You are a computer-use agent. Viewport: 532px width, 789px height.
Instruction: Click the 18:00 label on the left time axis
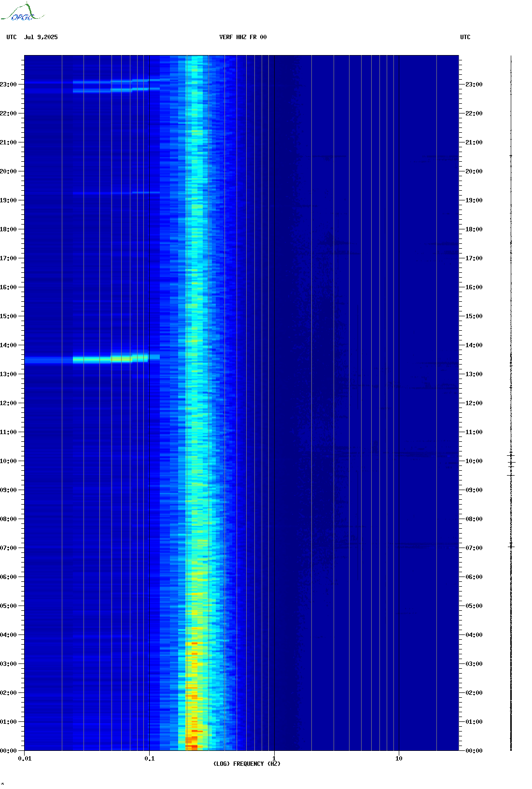(x=8, y=229)
